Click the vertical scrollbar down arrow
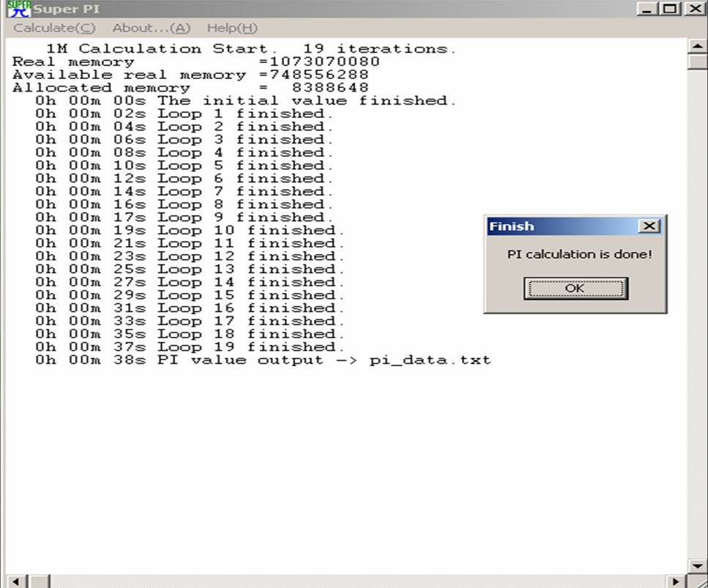Image resolution: width=708 pixels, height=588 pixels. 697,565
